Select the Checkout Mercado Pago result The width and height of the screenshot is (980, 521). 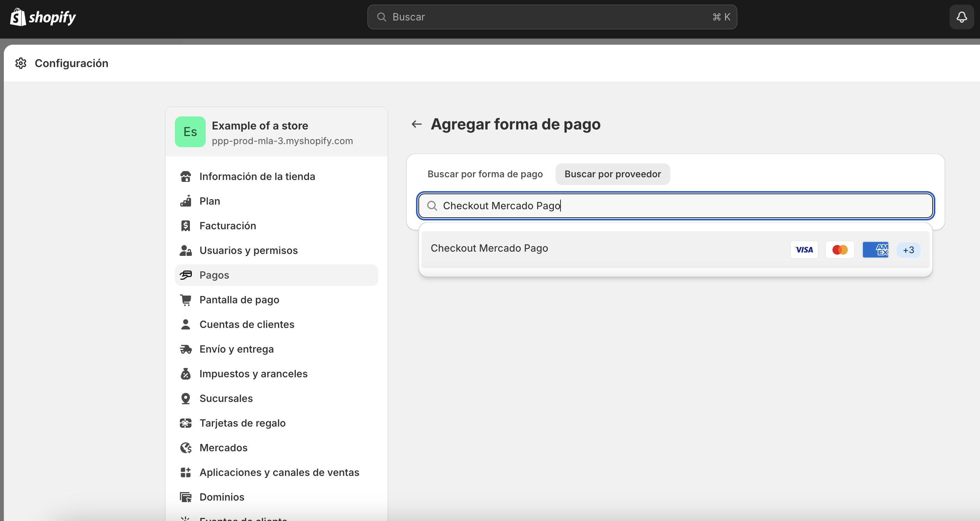tap(675, 249)
